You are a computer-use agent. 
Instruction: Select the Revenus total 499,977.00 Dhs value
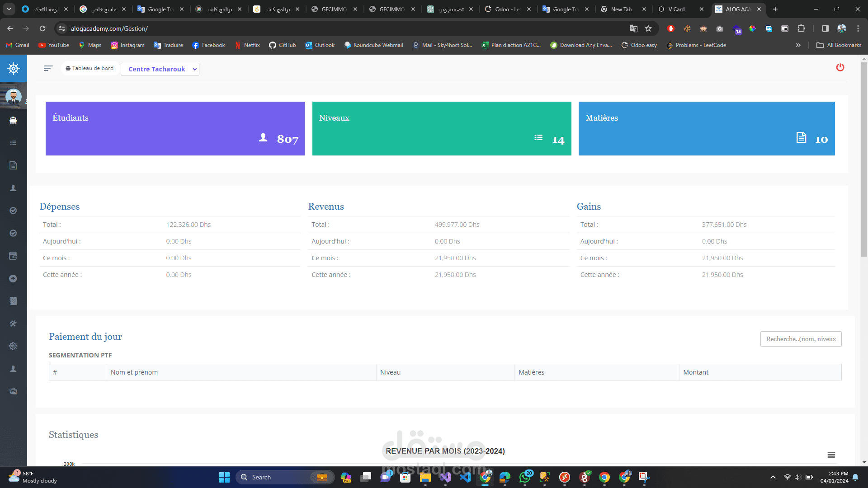pos(457,225)
